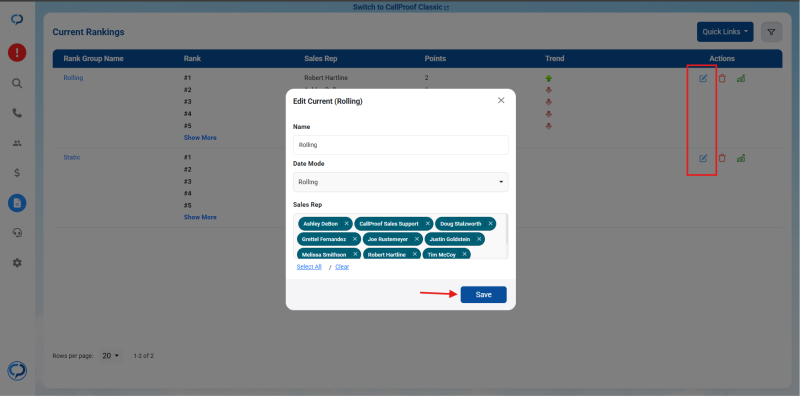800x396 pixels.
Task: Click the red alert icon in sidebar
Action: (17, 53)
